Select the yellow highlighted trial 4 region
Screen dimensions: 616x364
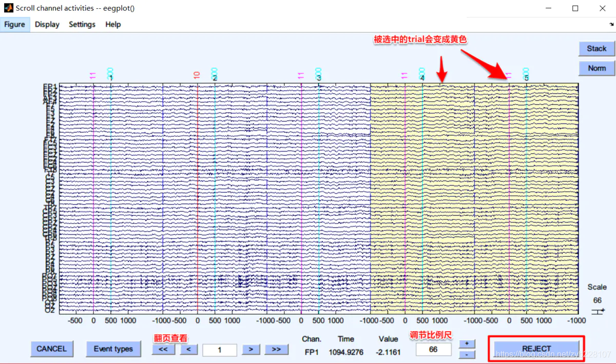(x=422, y=198)
